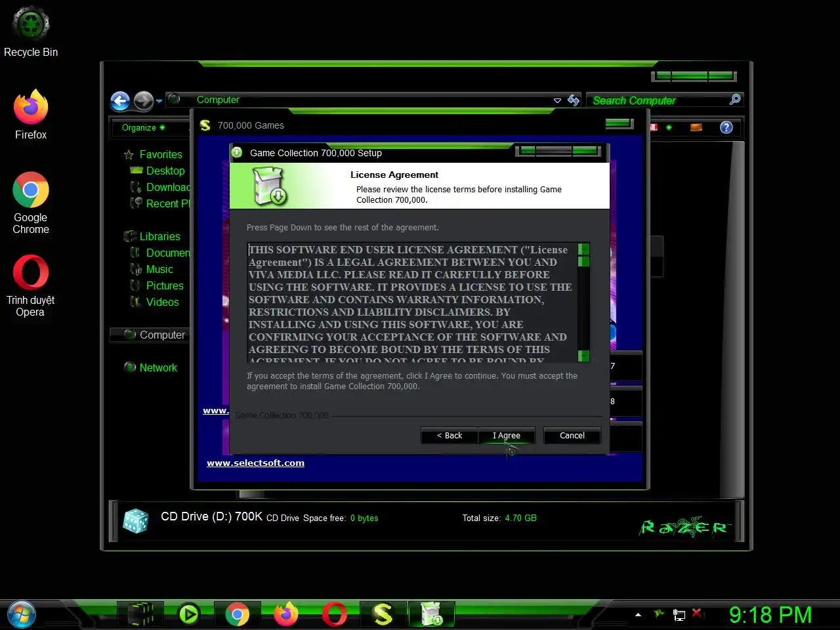Screen dimensions: 840x630
Task: Click the Explorer back arrow button
Action: click(120, 101)
